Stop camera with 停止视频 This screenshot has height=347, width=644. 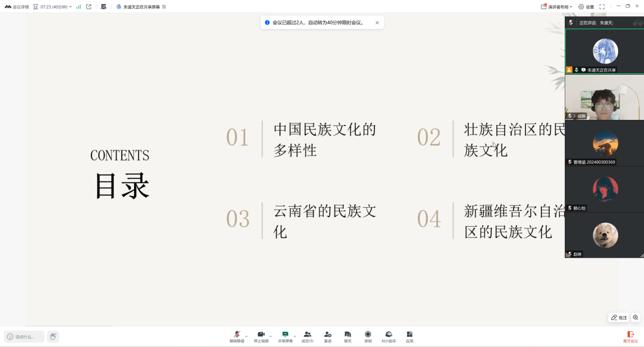[261, 337]
